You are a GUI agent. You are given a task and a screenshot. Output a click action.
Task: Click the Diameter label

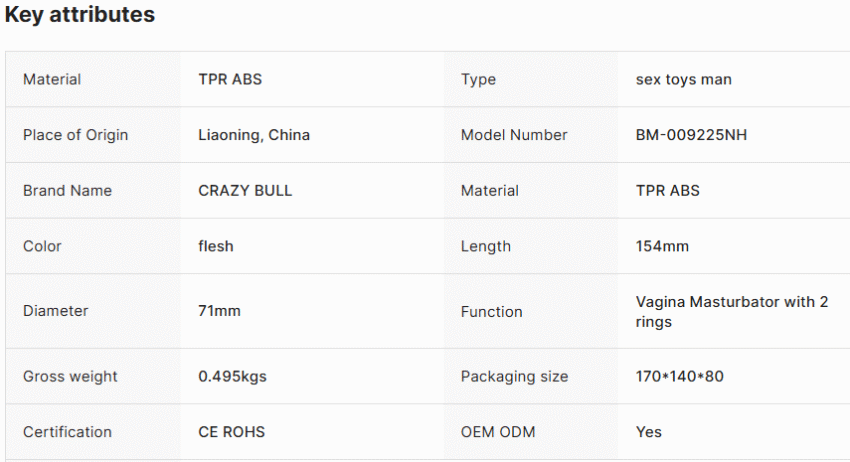click(55, 311)
